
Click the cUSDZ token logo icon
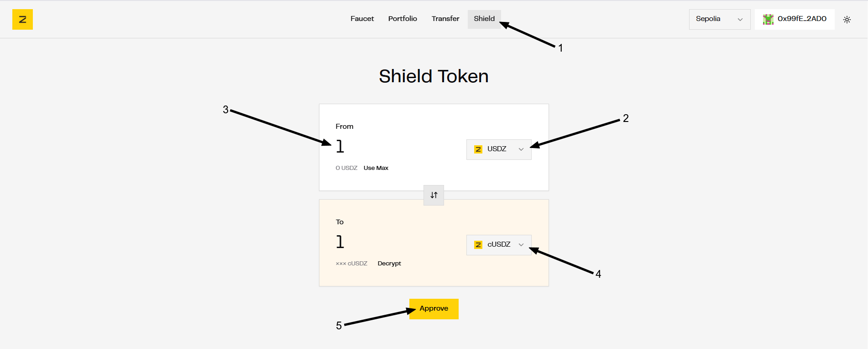pyautogui.click(x=478, y=245)
